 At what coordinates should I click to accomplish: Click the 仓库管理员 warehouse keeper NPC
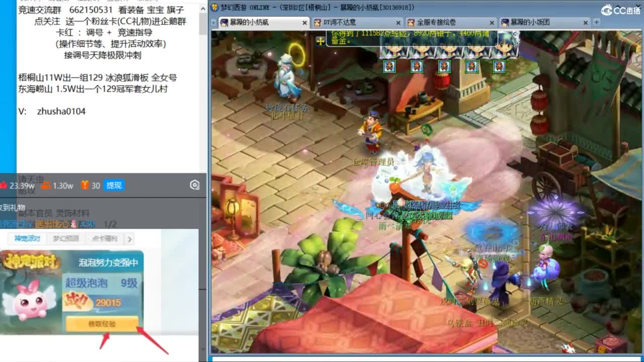pyautogui.click(x=371, y=132)
